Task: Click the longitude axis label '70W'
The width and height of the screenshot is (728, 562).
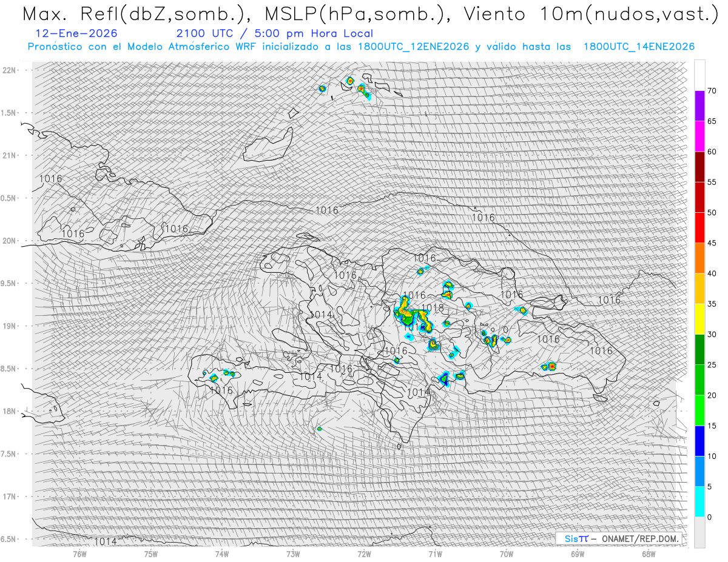Action: (506, 554)
